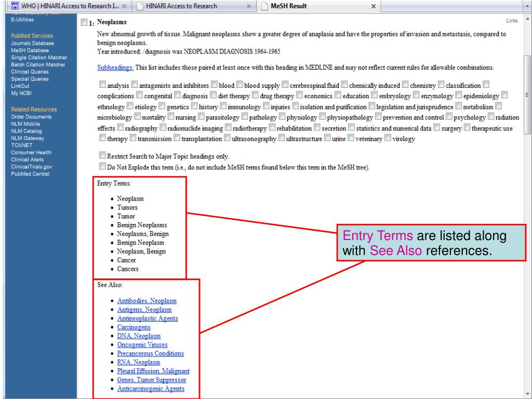Open Order Documents under Related Resources
This screenshot has height=399, width=532.
(31, 117)
